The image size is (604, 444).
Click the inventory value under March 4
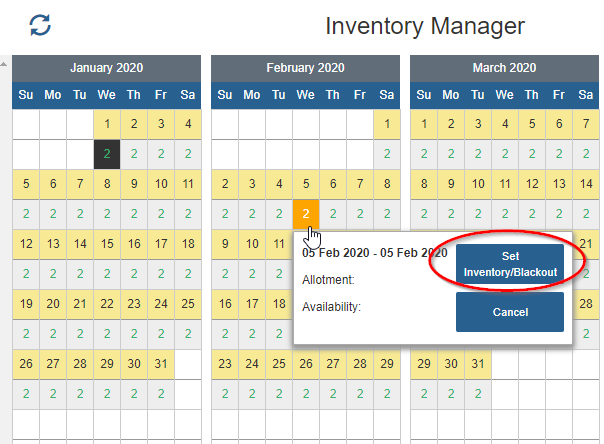pos(505,154)
